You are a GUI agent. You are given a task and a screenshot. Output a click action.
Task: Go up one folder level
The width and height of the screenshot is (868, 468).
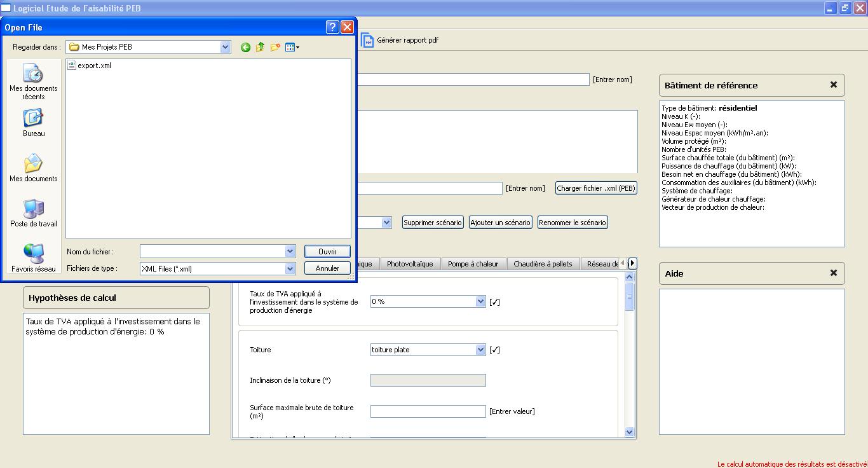pos(260,47)
